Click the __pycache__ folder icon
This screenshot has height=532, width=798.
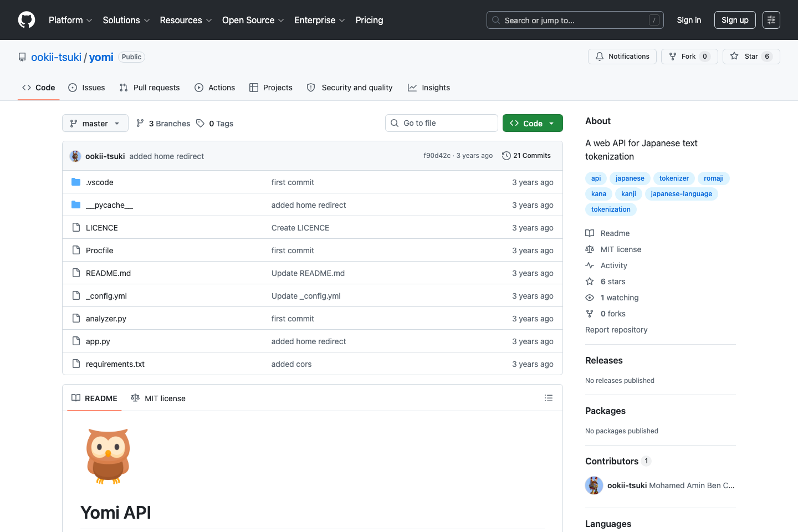click(75, 204)
